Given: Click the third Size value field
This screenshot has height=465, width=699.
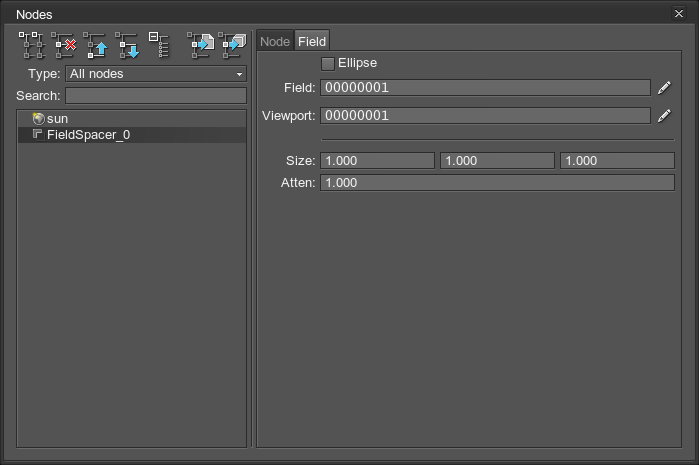Looking at the screenshot, I should 617,161.
